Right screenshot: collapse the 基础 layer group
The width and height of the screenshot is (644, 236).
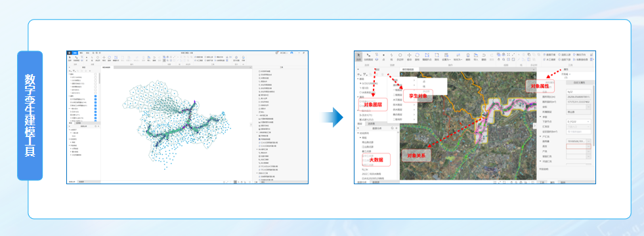point(358,79)
